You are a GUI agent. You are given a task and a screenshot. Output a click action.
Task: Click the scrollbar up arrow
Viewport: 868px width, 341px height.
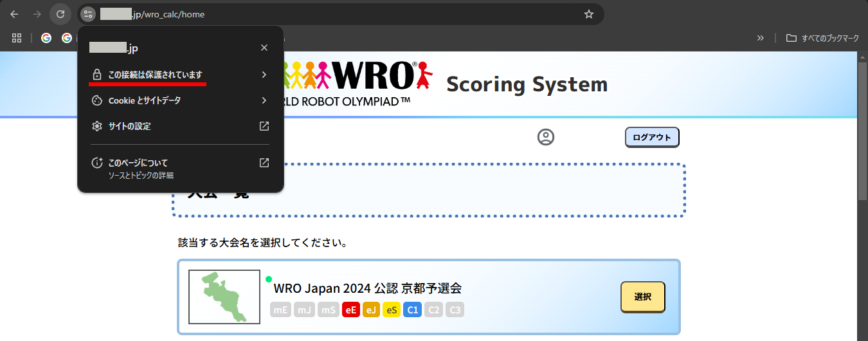[863, 57]
